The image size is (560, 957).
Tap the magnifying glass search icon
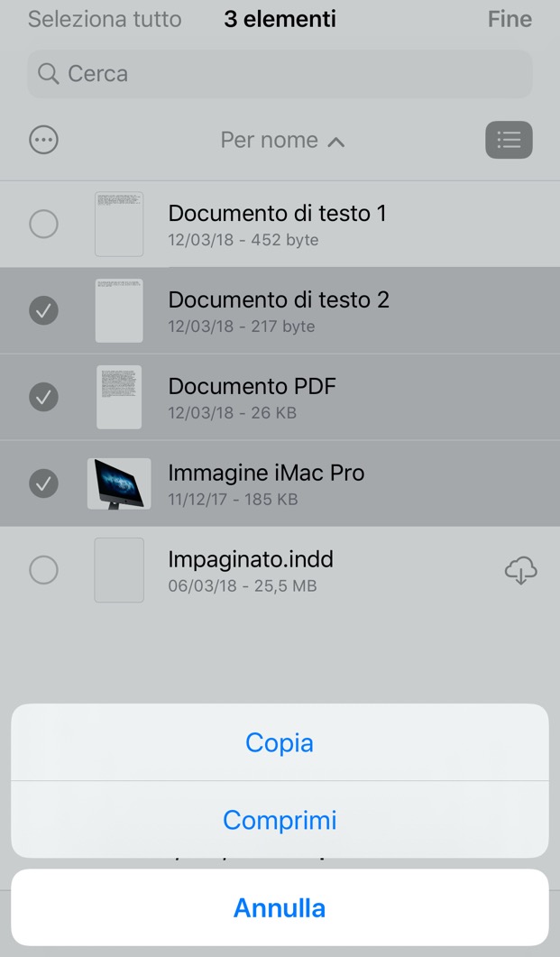coord(48,74)
